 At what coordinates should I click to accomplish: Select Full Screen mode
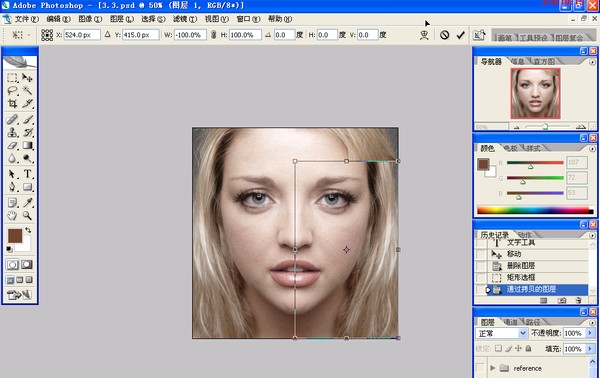[29, 280]
